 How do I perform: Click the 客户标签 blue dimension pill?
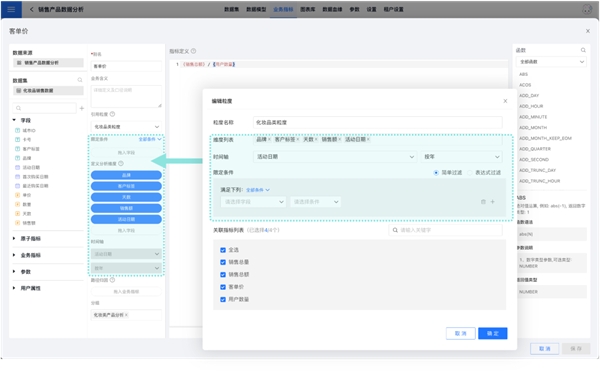pyautogui.click(x=126, y=186)
